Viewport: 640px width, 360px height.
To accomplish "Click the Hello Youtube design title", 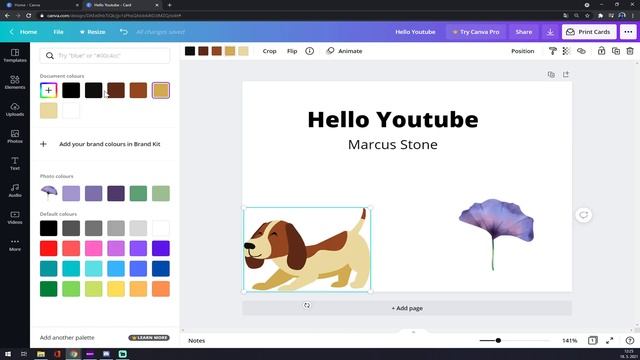I will coord(415,32).
